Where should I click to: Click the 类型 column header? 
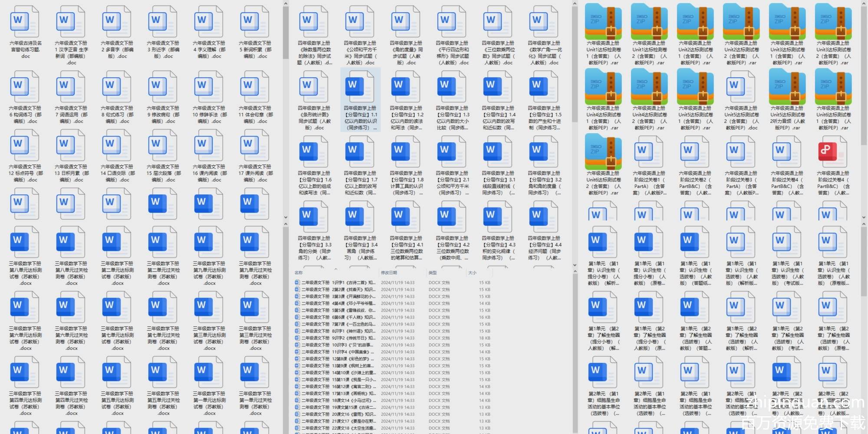tap(433, 273)
